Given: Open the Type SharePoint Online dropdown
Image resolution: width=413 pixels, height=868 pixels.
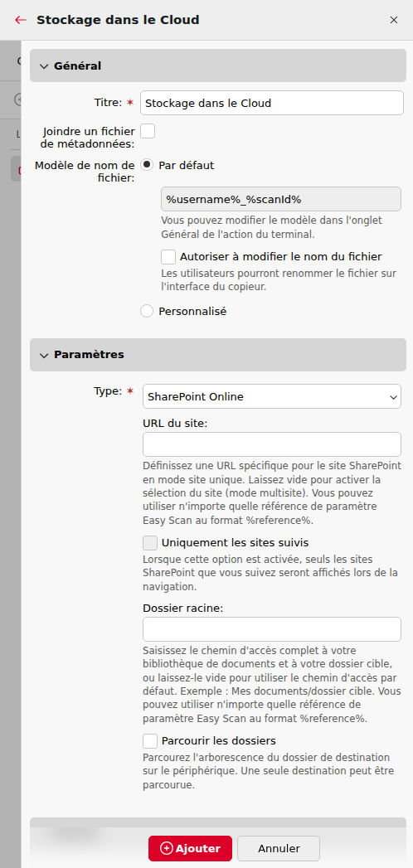Looking at the screenshot, I should (272, 396).
